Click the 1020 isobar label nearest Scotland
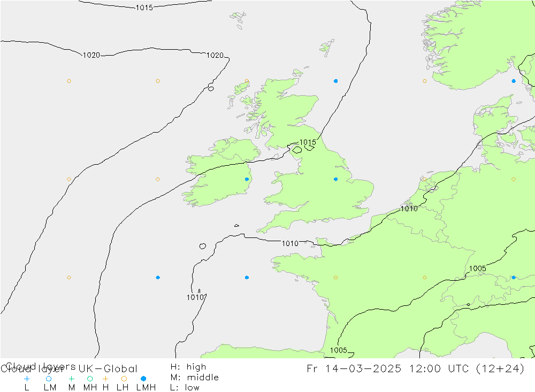 [x=215, y=55]
